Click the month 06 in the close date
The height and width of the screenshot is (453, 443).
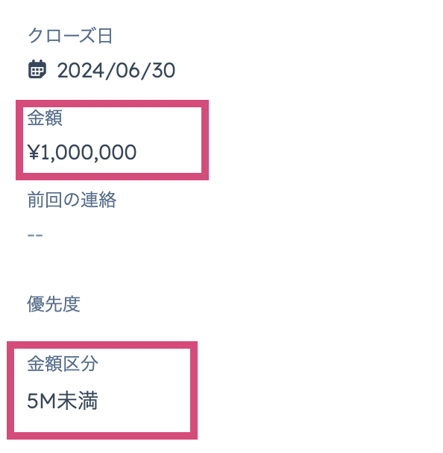128,70
